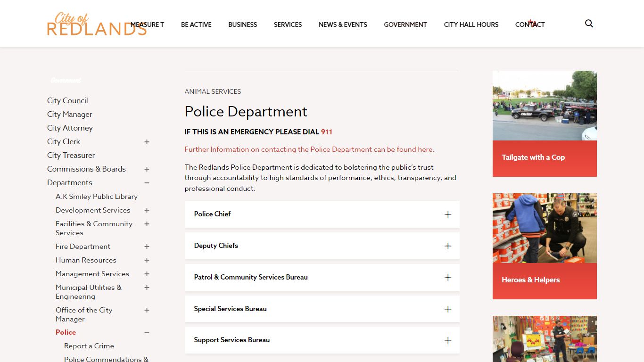Expand Facilities & Community Services plus icon
Viewport: 644px width, 362px height.
[147, 224]
